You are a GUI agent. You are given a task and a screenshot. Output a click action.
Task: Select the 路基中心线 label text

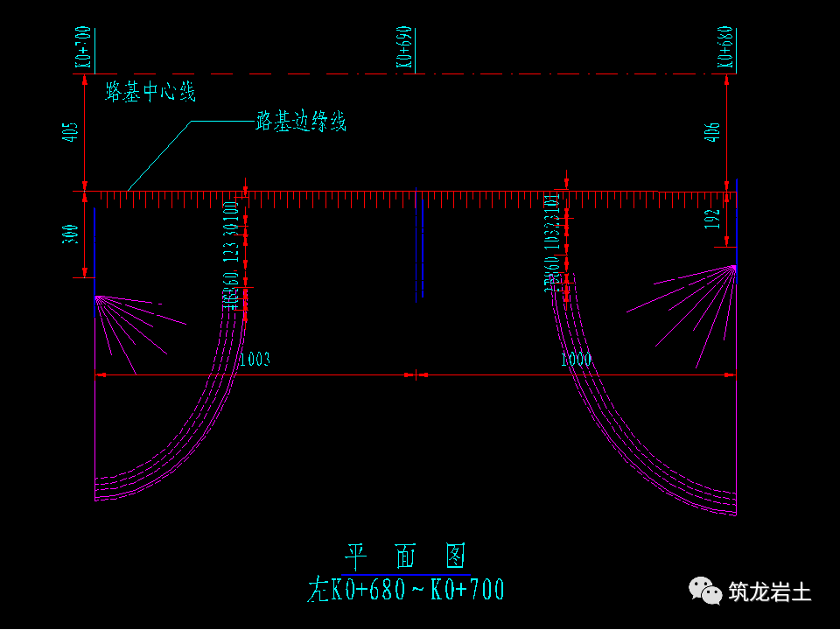(x=150, y=92)
